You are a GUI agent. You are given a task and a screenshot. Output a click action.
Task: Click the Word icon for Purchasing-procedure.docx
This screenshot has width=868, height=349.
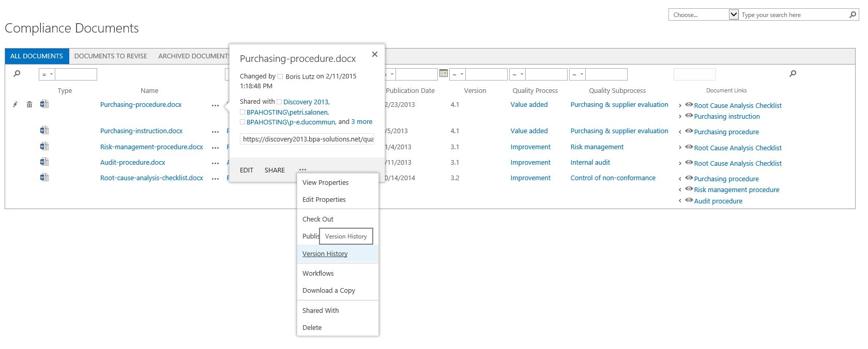[x=44, y=104]
